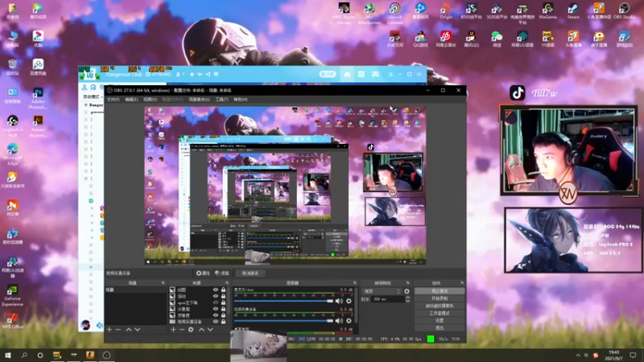Show the apex左下角 source with eye icon

click(x=216, y=302)
